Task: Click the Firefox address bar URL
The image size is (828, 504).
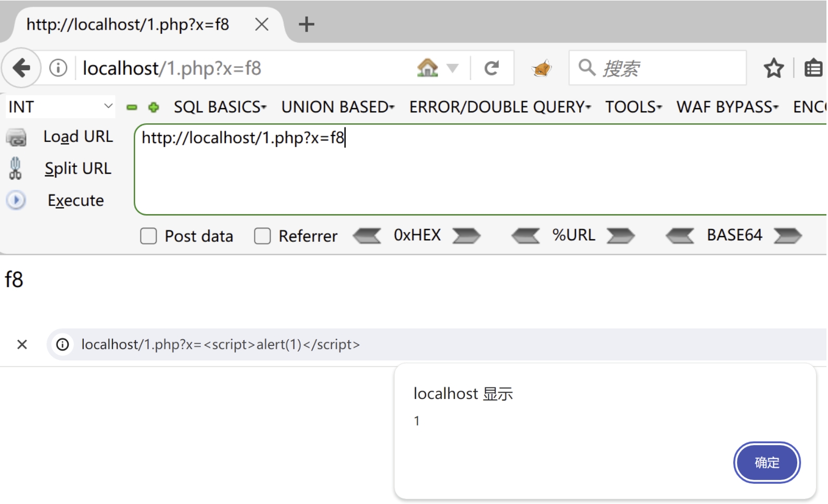Action: [x=172, y=68]
